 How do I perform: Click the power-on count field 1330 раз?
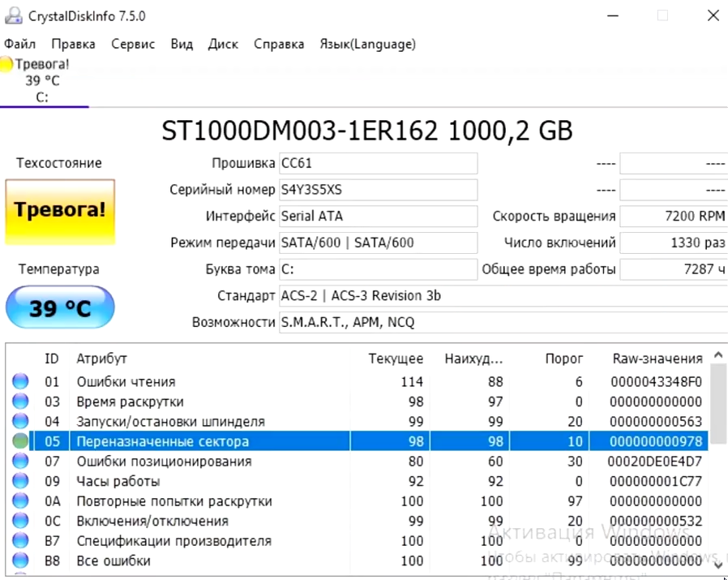pos(674,243)
